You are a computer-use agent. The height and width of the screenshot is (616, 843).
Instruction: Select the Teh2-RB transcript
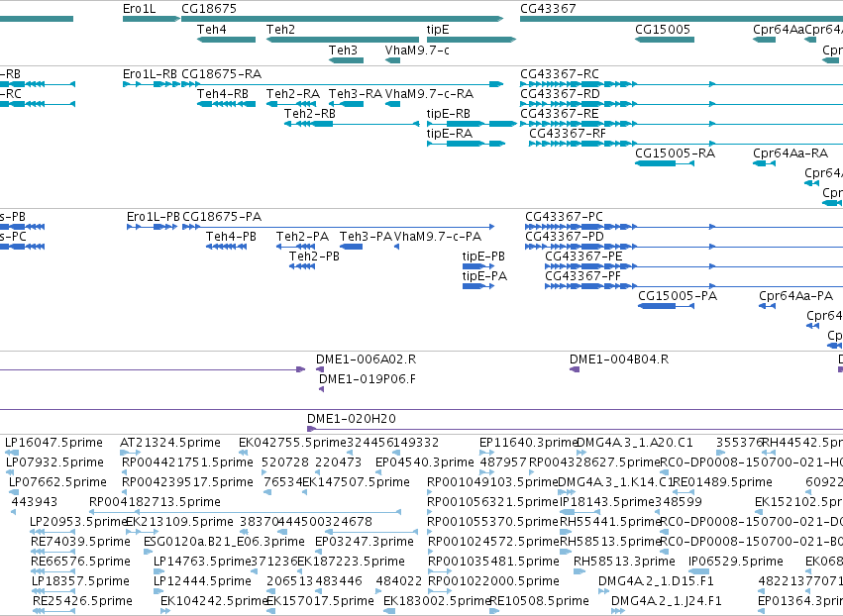pos(352,124)
